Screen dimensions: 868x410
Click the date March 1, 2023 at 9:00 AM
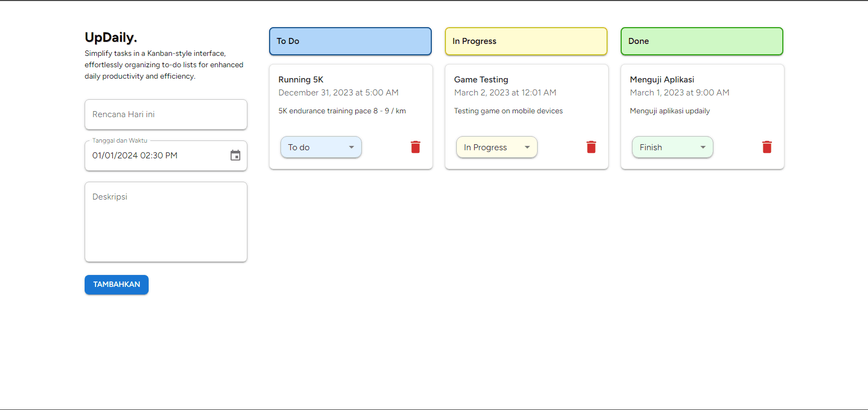click(x=679, y=93)
